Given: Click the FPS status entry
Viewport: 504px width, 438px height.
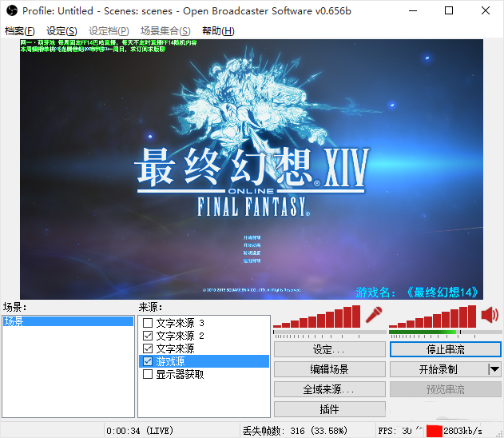Looking at the screenshot, I should tap(395, 431).
